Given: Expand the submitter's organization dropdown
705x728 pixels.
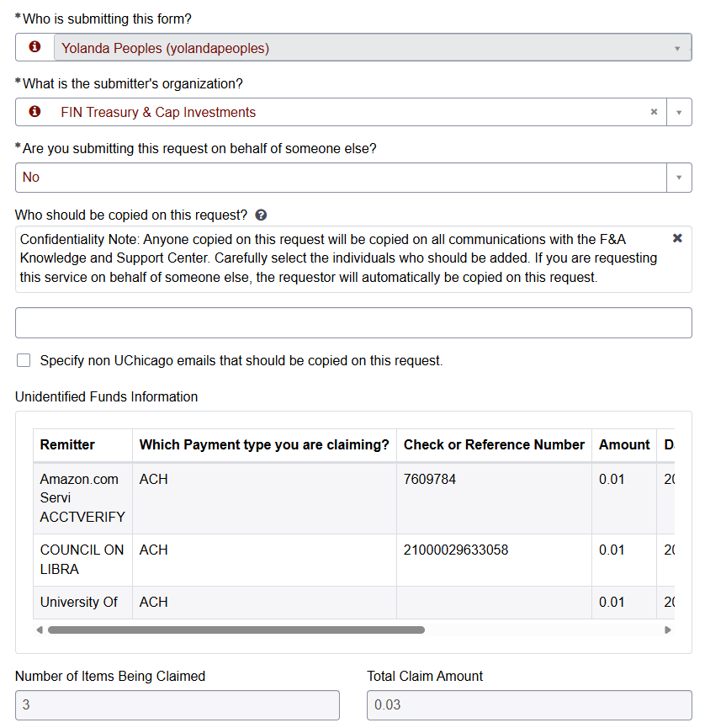Looking at the screenshot, I should click(678, 113).
